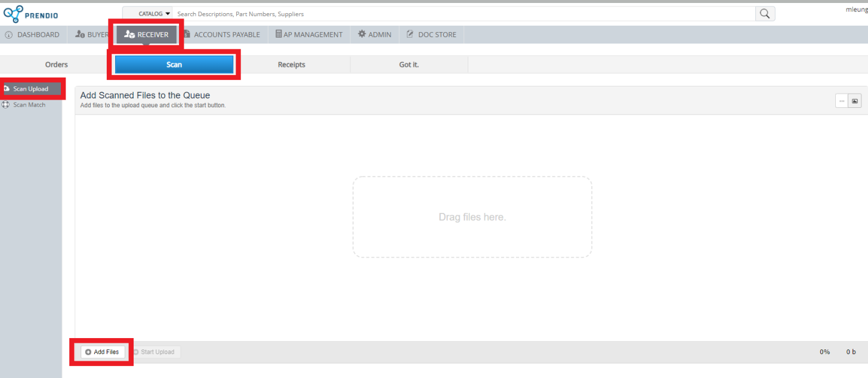Screen dimensions: 868x378
Task: Switch to list view icon
Action: pyautogui.click(x=842, y=101)
